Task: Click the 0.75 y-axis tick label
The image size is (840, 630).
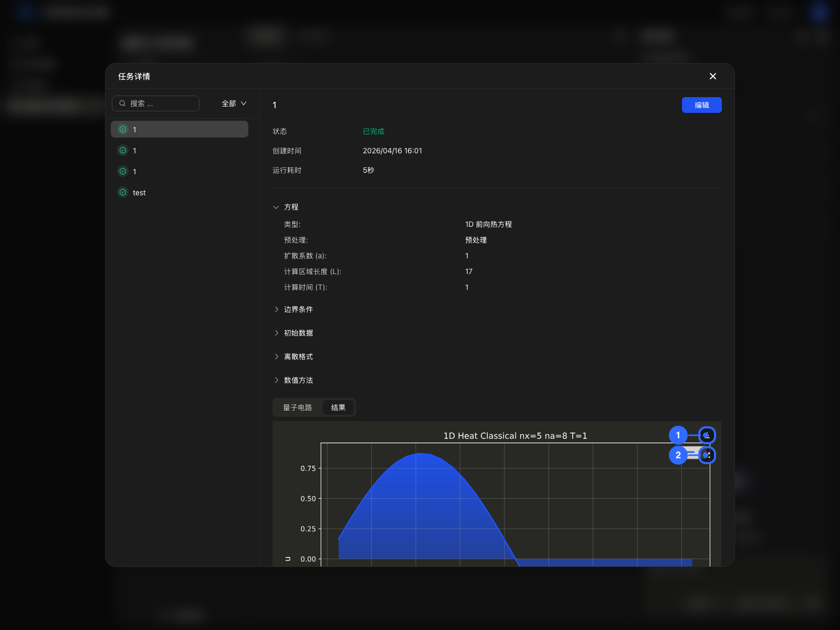Action: coord(308,468)
